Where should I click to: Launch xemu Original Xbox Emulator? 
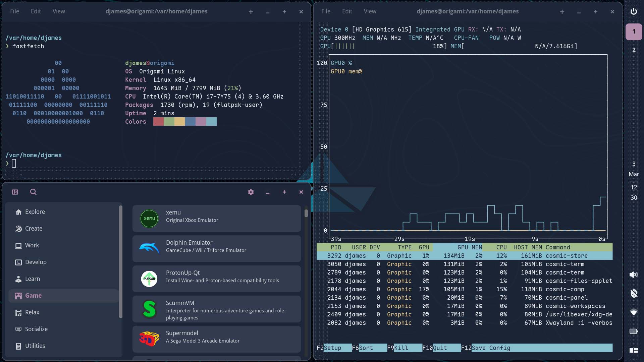(x=216, y=219)
